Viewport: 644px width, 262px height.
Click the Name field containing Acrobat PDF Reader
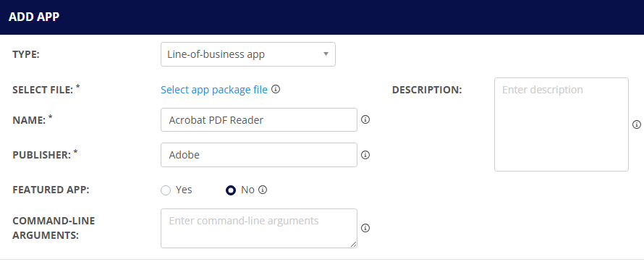coord(259,120)
